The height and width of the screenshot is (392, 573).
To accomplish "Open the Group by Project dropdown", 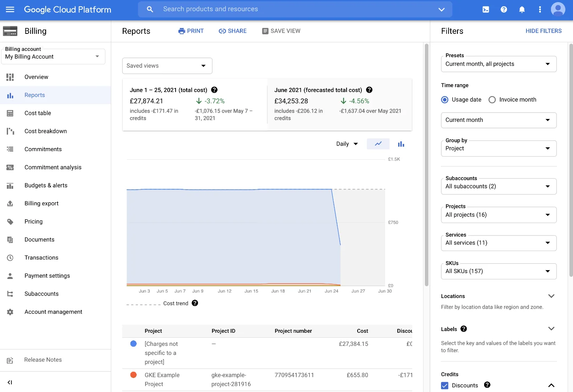I will click(x=499, y=148).
